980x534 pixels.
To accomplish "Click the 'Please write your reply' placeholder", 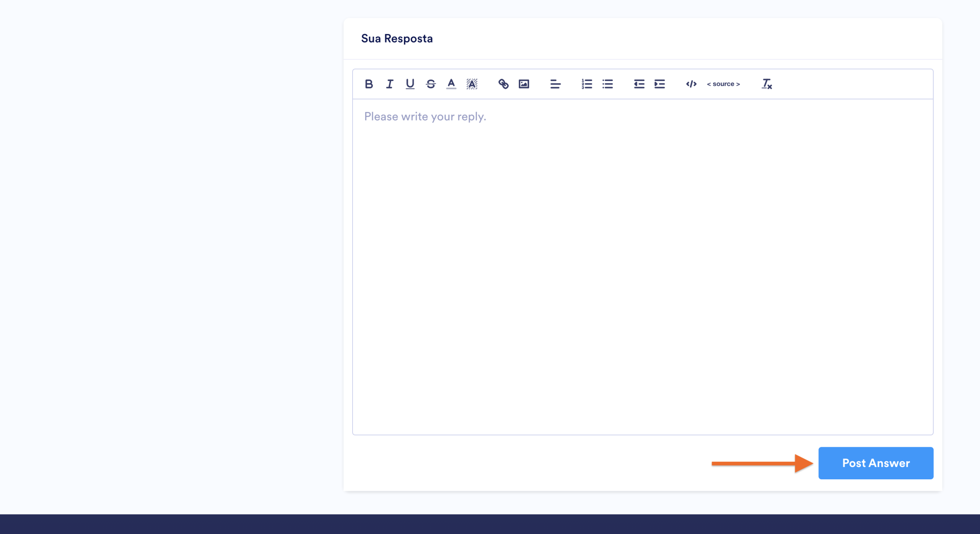I will (425, 117).
